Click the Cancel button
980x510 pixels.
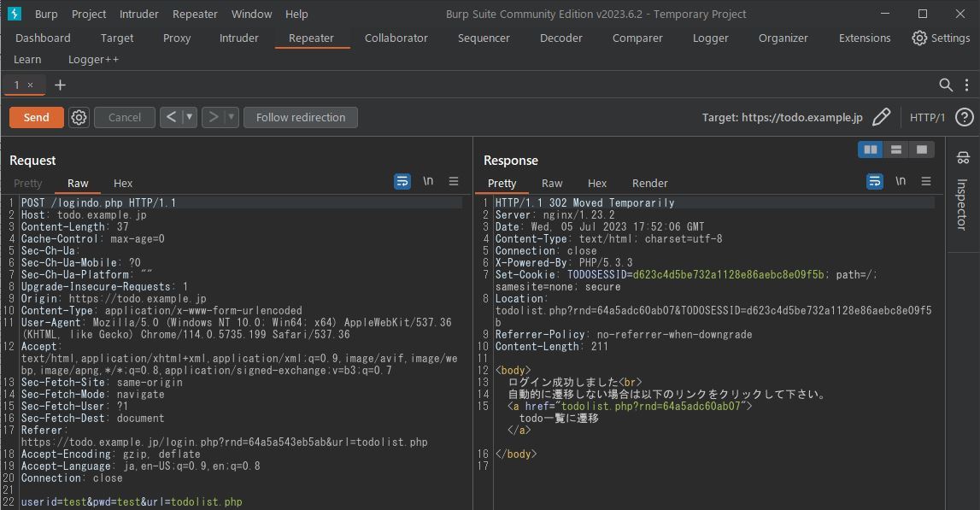tap(125, 118)
